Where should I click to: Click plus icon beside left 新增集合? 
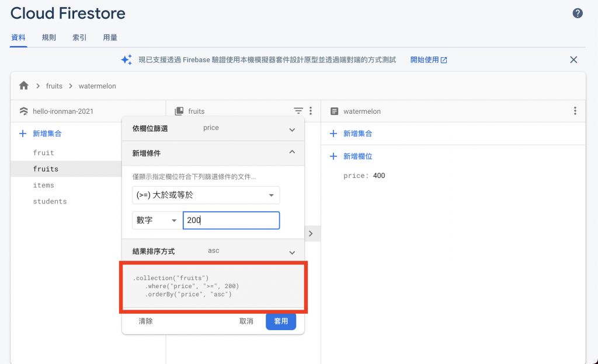pos(23,134)
